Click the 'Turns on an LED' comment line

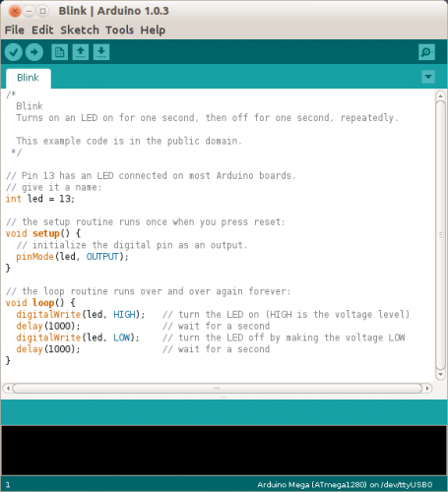(207, 118)
